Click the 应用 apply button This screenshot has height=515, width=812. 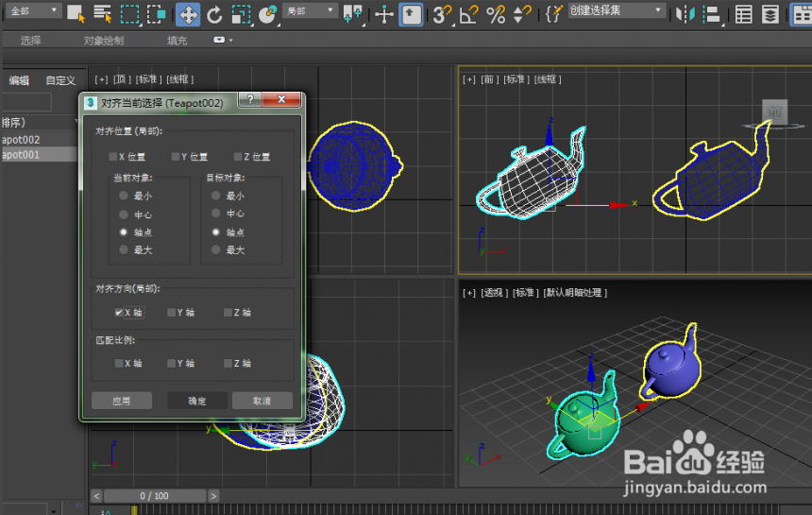(122, 401)
